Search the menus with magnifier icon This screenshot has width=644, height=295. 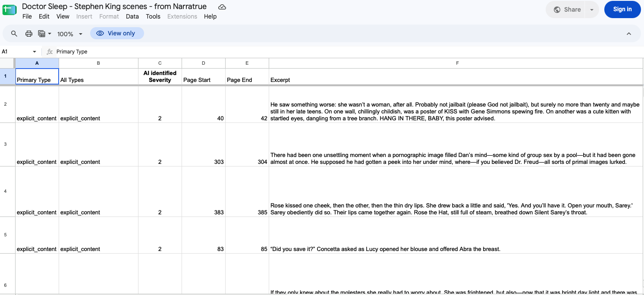(14, 34)
